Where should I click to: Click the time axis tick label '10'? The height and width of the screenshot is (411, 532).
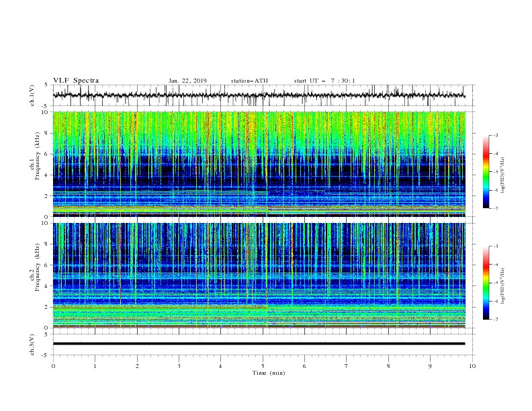472,366
